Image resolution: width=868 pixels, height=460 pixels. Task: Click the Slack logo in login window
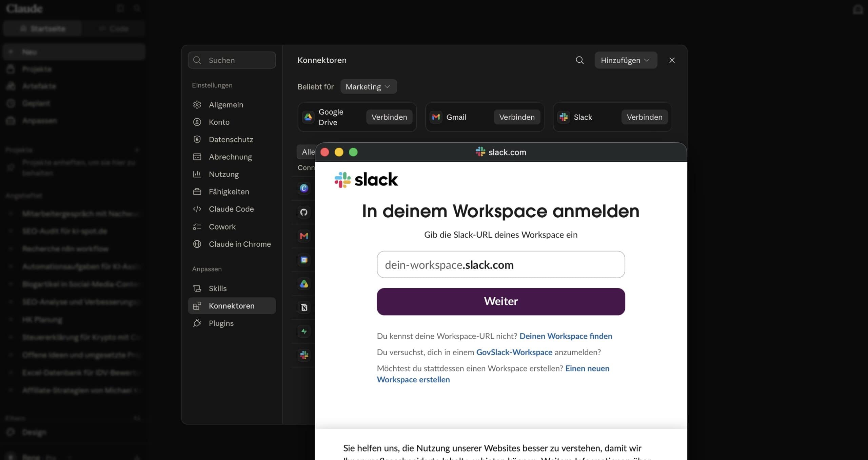(x=366, y=180)
